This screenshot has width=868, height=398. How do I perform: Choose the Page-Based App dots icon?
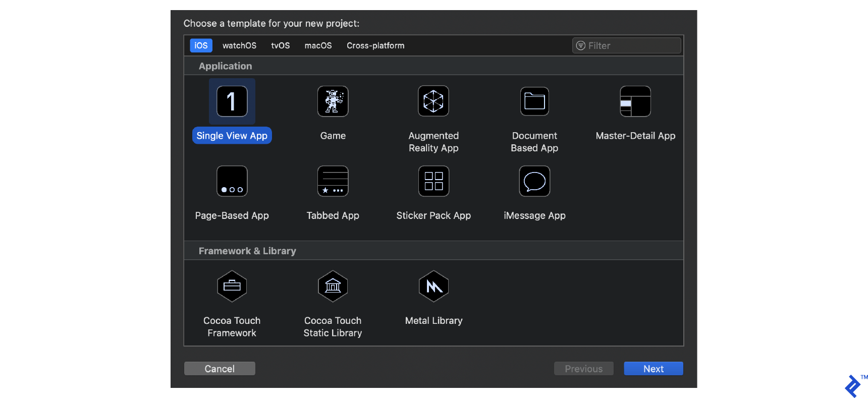232,181
